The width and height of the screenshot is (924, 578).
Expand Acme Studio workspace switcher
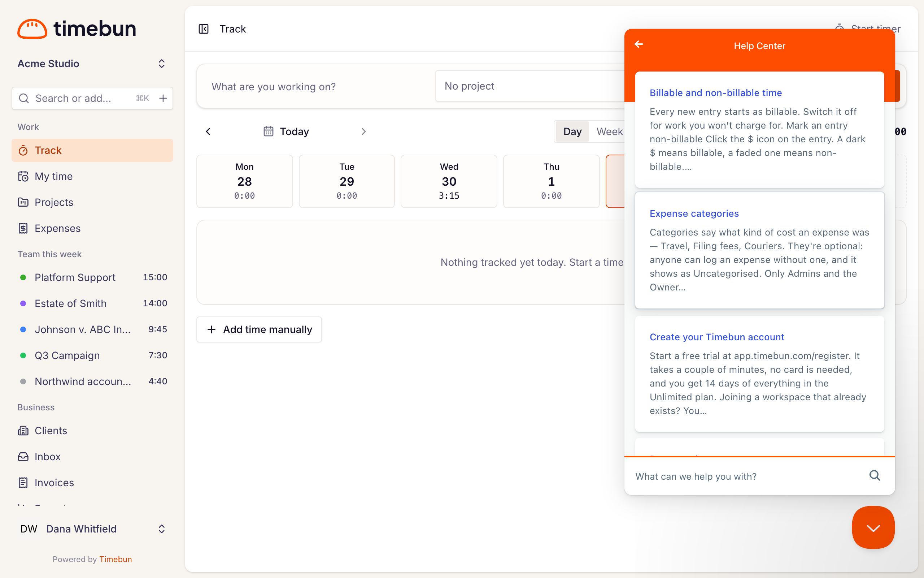(x=92, y=64)
